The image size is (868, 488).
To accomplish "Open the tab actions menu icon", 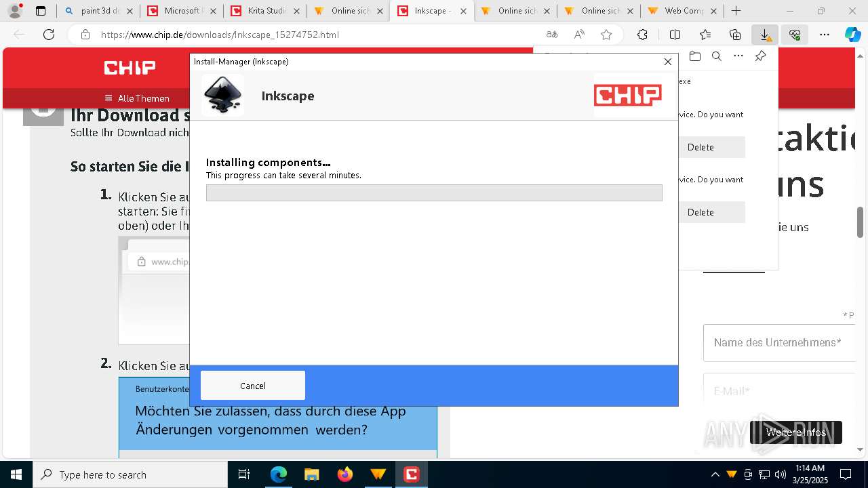I will (x=41, y=11).
